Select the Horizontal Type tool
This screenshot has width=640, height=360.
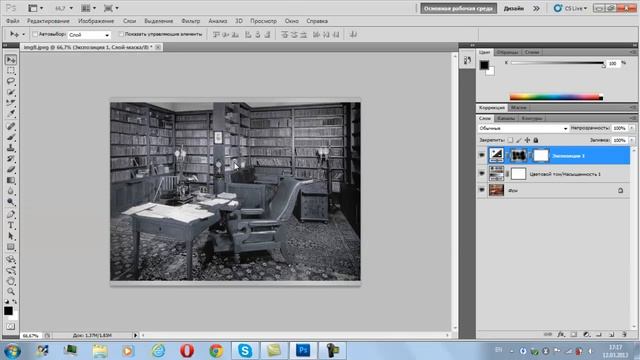click(11, 225)
